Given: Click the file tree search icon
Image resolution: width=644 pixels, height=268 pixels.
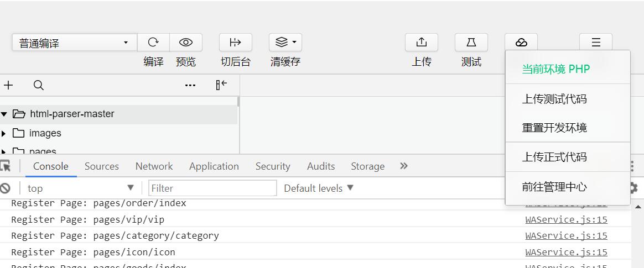Looking at the screenshot, I should (38, 85).
